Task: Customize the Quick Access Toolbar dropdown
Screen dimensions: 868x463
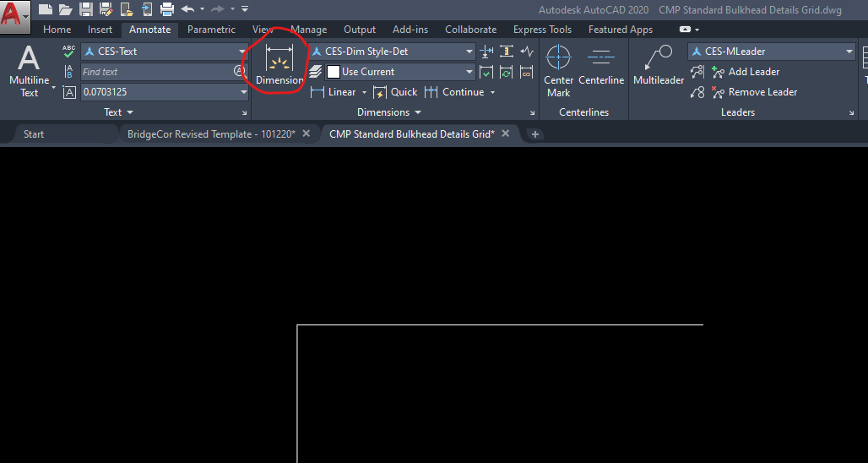Action: point(245,8)
